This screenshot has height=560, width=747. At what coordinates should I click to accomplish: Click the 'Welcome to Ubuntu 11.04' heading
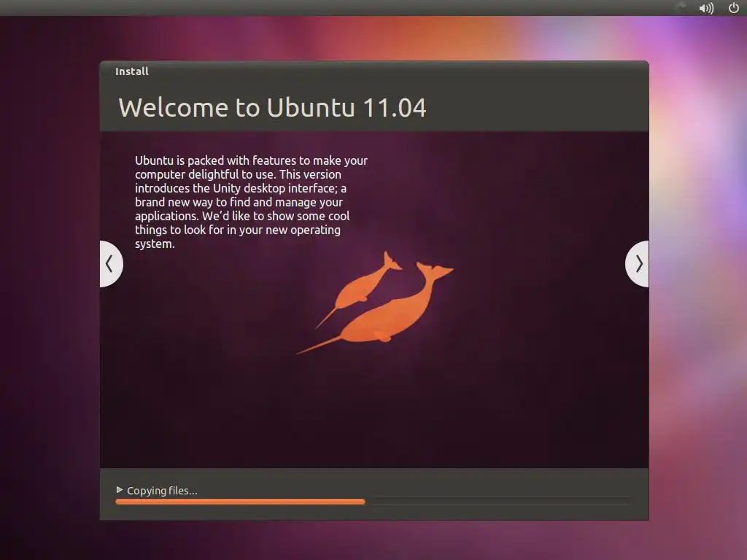click(272, 108)
